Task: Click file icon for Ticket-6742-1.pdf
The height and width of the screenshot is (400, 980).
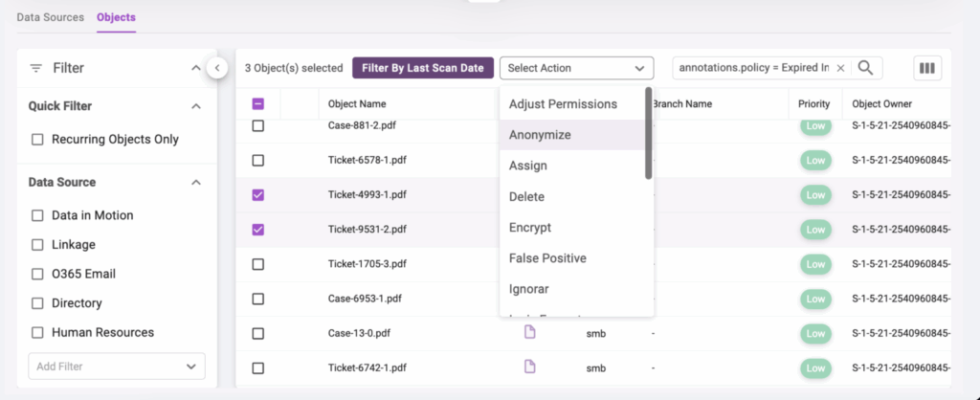Action: tap(529, 367)
